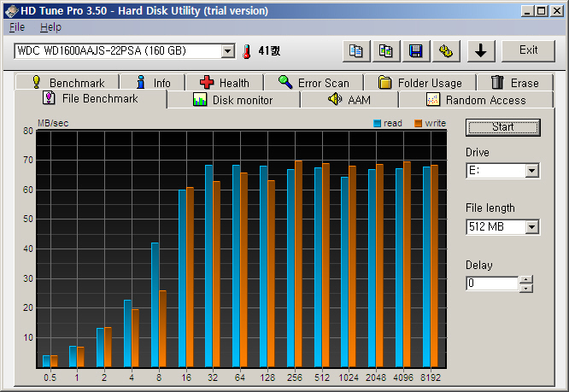Close the HD Tune Pro window
This screenshot has height=392, width=569.
point(557,11)
